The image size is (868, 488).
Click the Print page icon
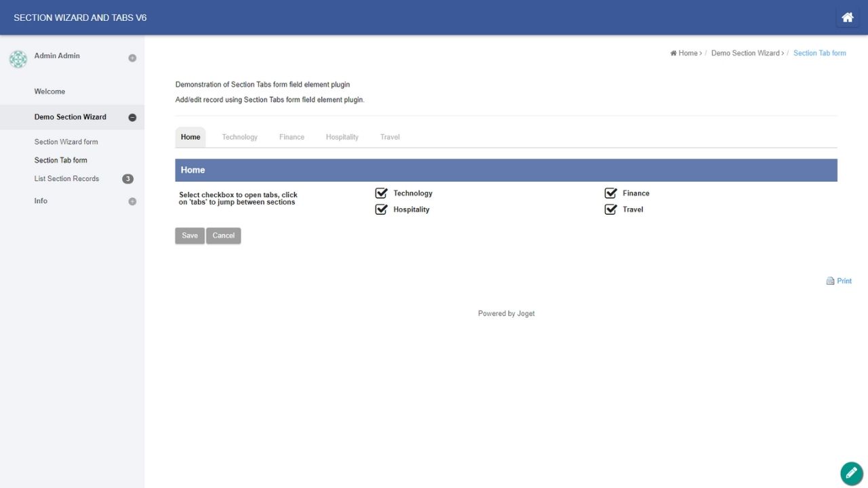tap(830, 281)
